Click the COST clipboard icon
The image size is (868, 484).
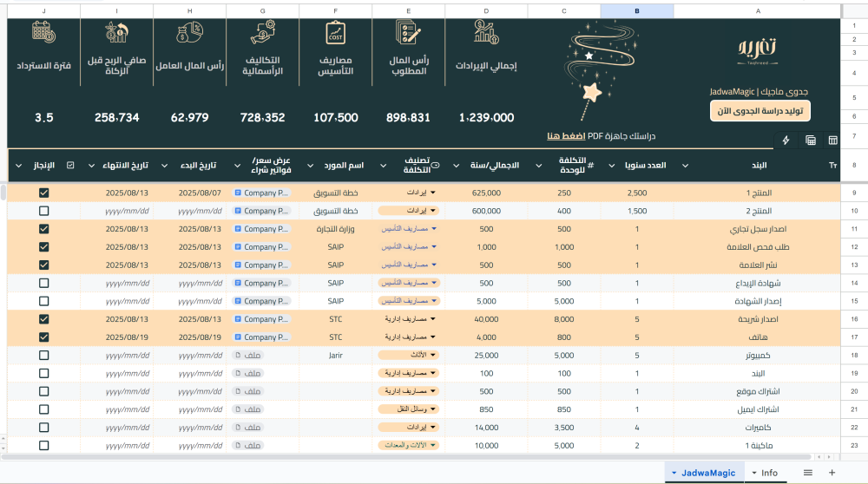point(335,33)
